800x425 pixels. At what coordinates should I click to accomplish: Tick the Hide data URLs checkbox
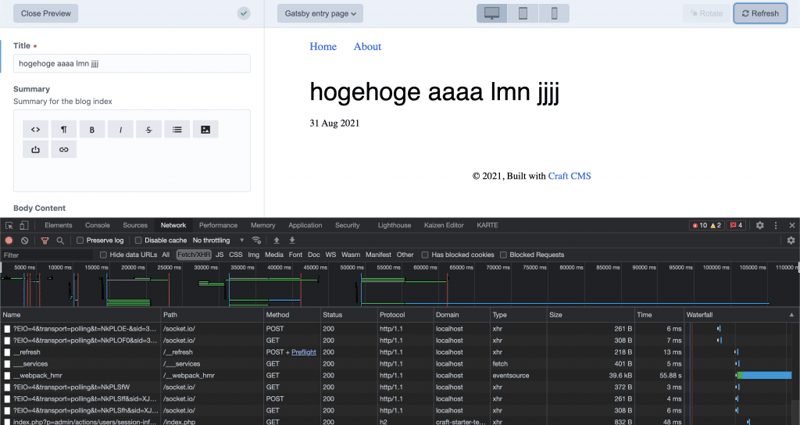tap(104, 255)
